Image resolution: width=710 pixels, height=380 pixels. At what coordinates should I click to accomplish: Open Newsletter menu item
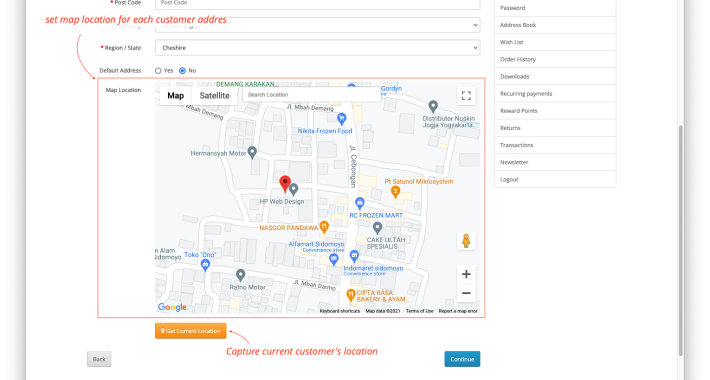tap(555, 162)
